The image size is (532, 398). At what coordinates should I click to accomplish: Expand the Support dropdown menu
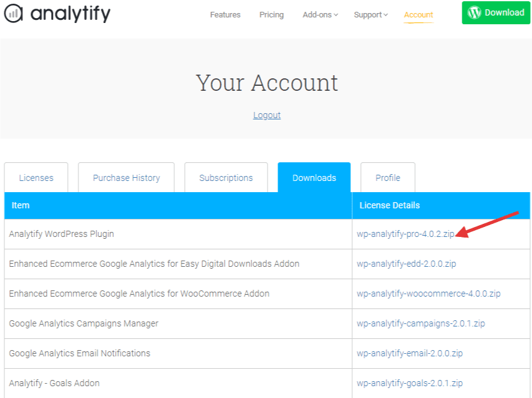click(x=370, y=15)
